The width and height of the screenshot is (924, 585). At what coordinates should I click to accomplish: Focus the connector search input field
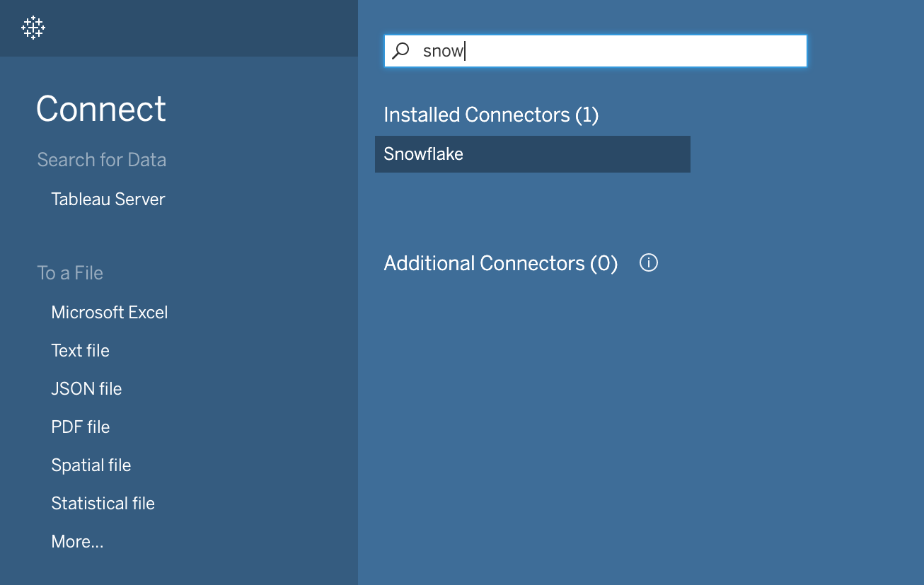595,51
